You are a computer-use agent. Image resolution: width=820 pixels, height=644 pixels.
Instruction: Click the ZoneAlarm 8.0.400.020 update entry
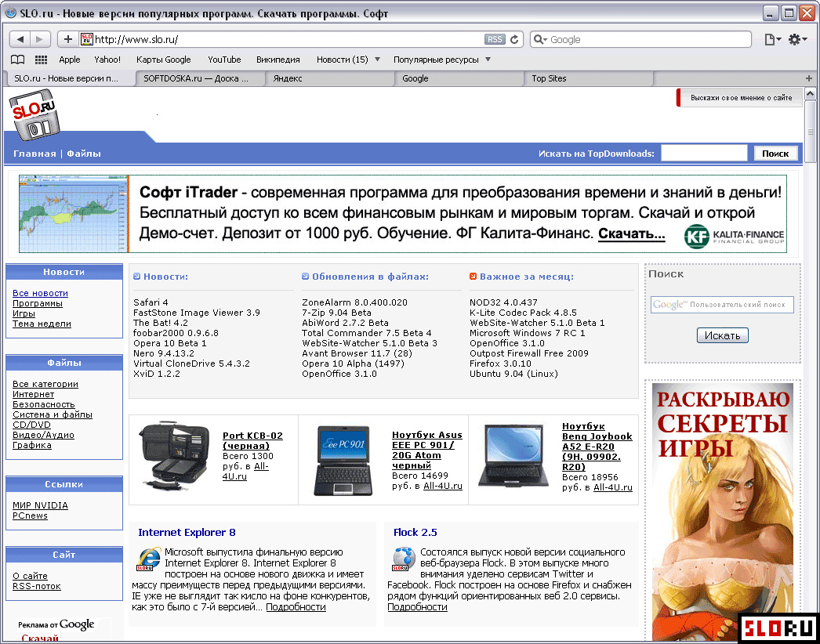pos(354,302)
